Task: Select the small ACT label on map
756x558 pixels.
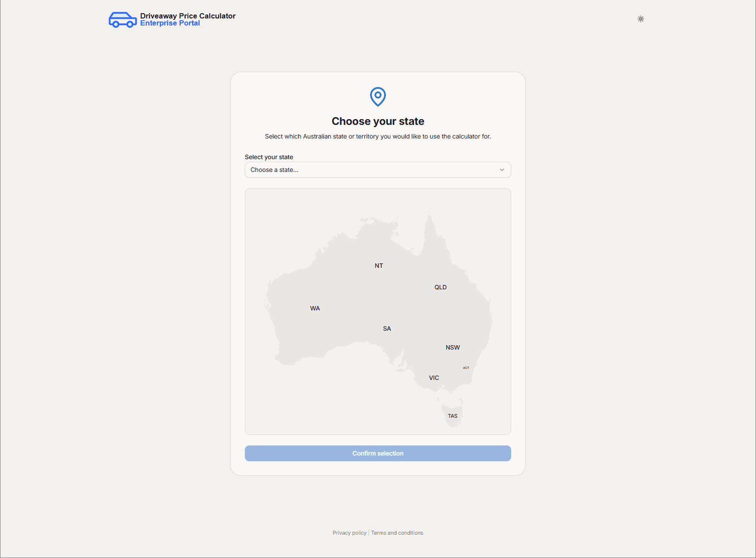Action: [466, 368]
